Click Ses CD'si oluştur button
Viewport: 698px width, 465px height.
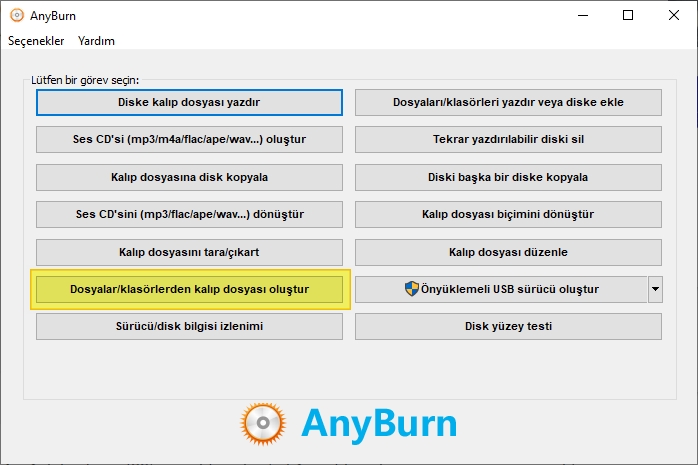click(x=189, y=139)
